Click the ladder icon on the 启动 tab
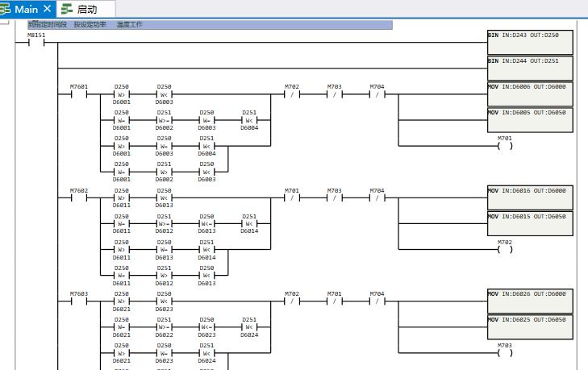Viewport: 588px width, 370px height. point(66,9)
